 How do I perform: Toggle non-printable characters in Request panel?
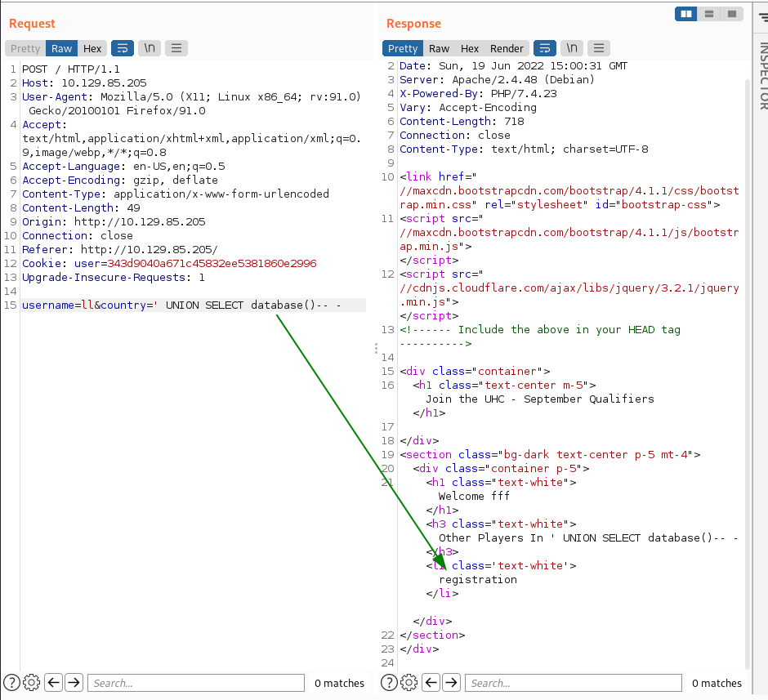pos(150,48)
